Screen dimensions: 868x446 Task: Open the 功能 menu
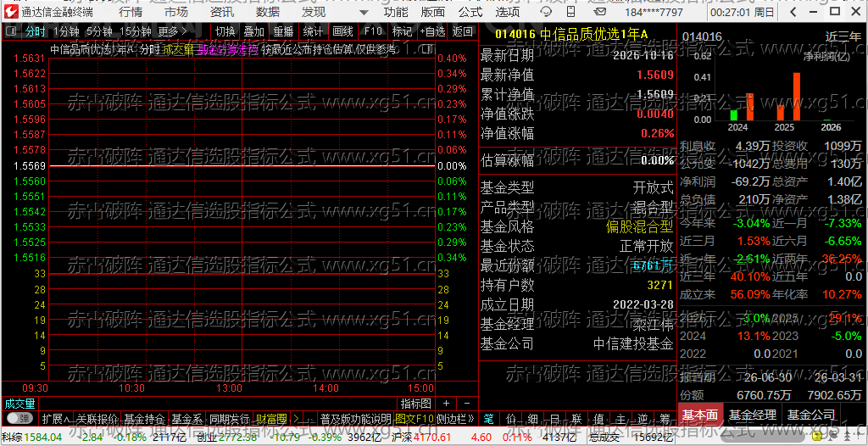tap(396, 12)
